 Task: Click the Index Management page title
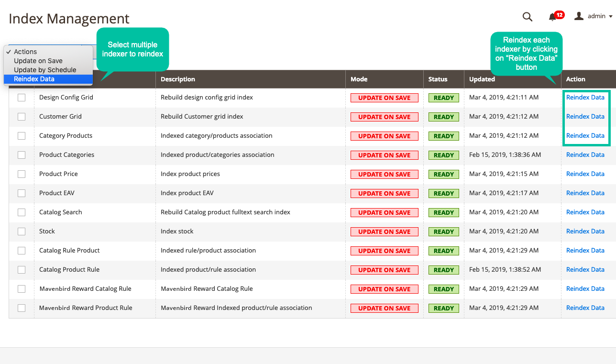69,19
